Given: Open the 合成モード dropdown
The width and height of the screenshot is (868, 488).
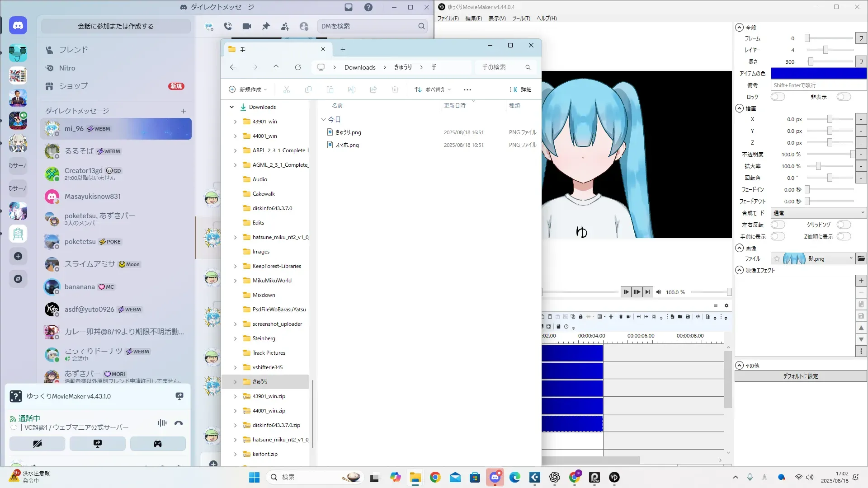Looking at the screenshot, I should pyautogui.click(x=818, y=213).
